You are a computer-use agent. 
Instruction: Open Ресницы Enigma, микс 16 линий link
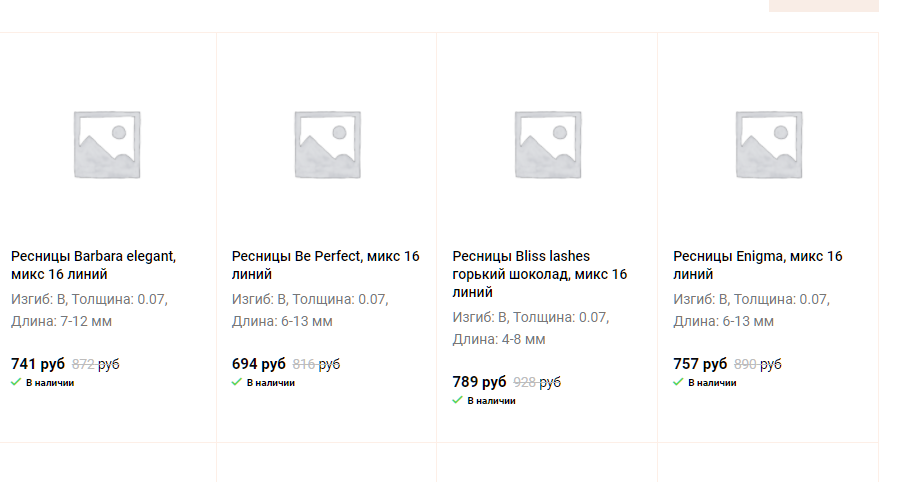point(757,265)
